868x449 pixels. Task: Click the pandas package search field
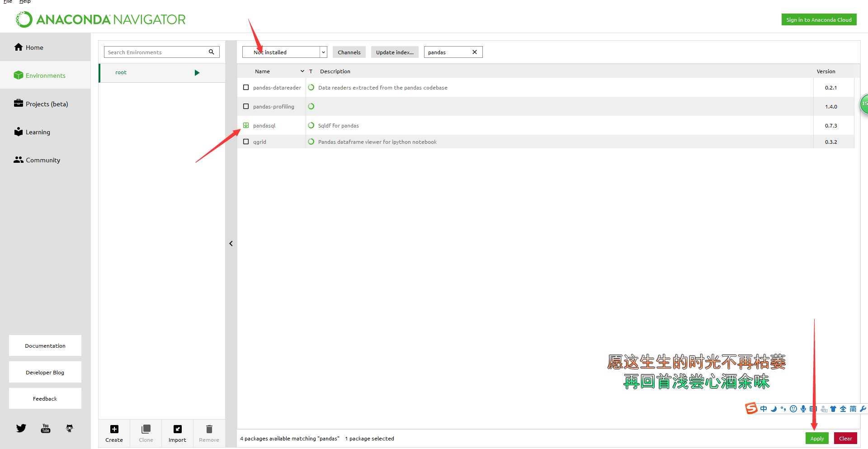coord(448,52)
